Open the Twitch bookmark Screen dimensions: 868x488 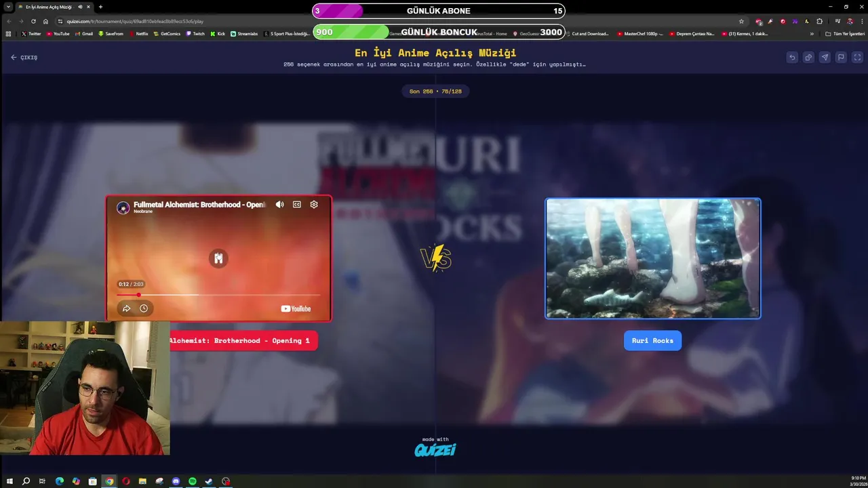tap(195, 33)
